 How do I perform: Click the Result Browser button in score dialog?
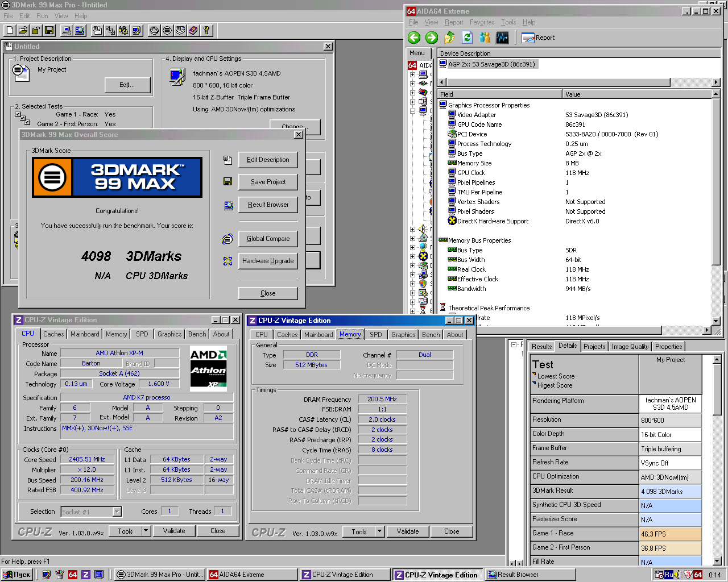point(268,205)
